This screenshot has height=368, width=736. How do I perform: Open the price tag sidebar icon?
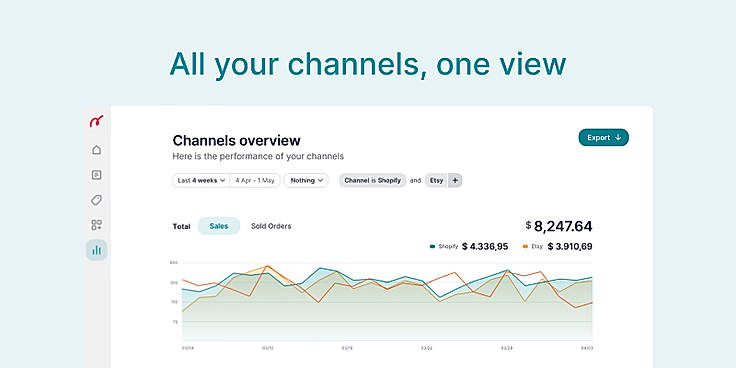[96, 200]
